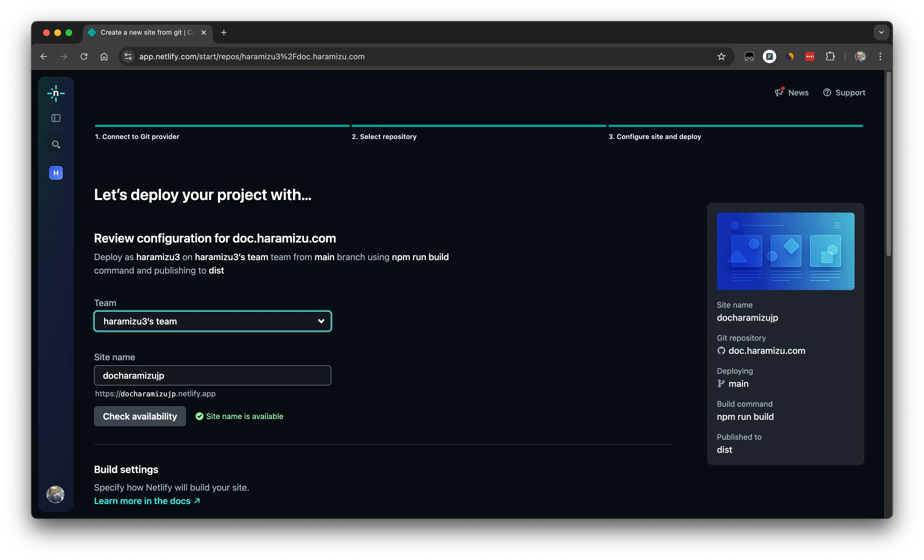This screenshot has width=924, height=560.
Task: Click the GitHub repo icon next to doc.haramizu.com
Action: (721, 350)
